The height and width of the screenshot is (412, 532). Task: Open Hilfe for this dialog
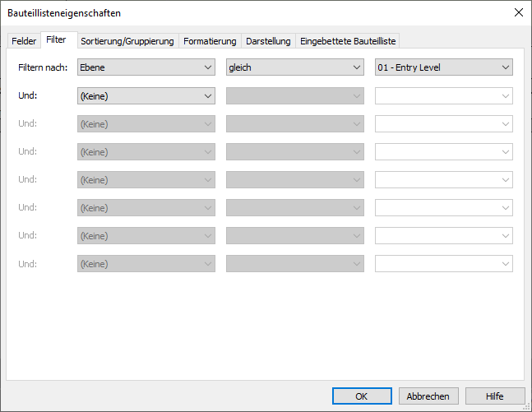click(x=495, y=396)
